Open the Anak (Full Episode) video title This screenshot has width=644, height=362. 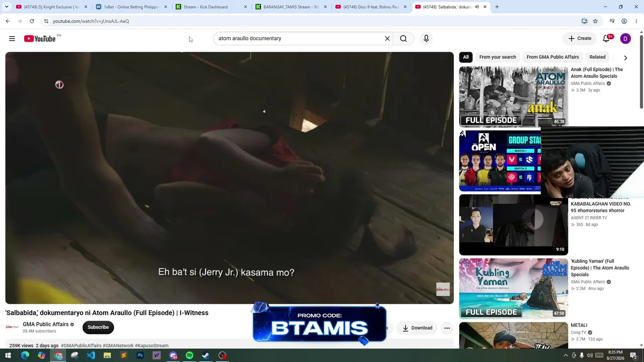click(597, 73)
